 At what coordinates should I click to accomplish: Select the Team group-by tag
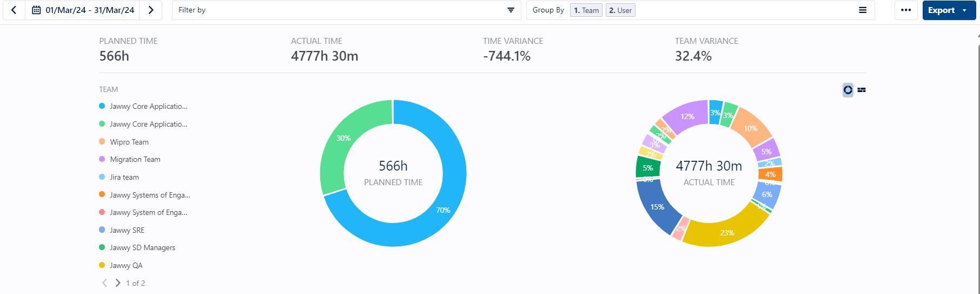tap(586, 10)
